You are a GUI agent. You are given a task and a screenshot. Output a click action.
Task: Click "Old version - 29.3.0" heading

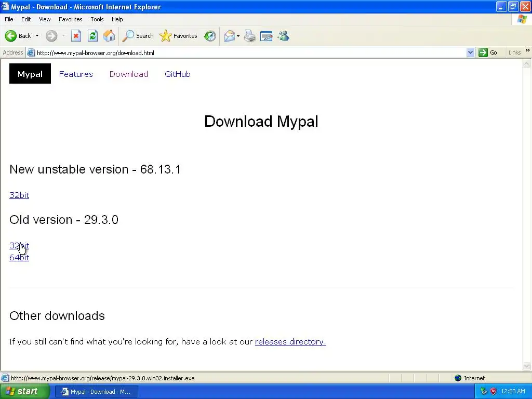tap(64, 220)
